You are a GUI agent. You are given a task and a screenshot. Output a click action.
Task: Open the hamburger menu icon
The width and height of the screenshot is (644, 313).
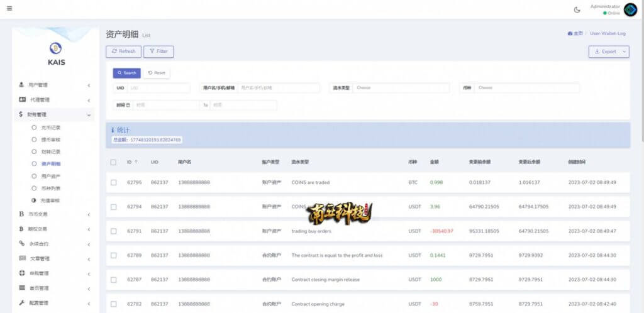(x=9, y=8)
